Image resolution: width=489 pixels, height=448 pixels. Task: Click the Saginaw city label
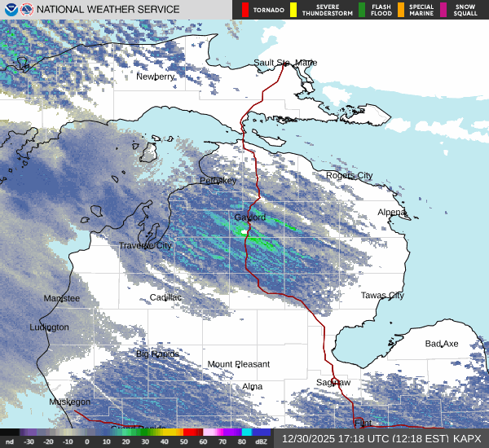click(333, 382)
